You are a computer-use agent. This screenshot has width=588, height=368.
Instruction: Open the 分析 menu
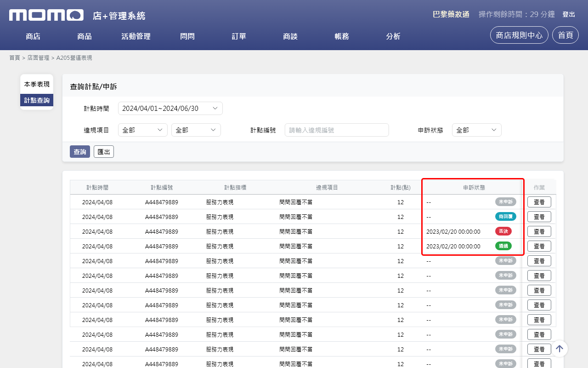coord(393,36)
